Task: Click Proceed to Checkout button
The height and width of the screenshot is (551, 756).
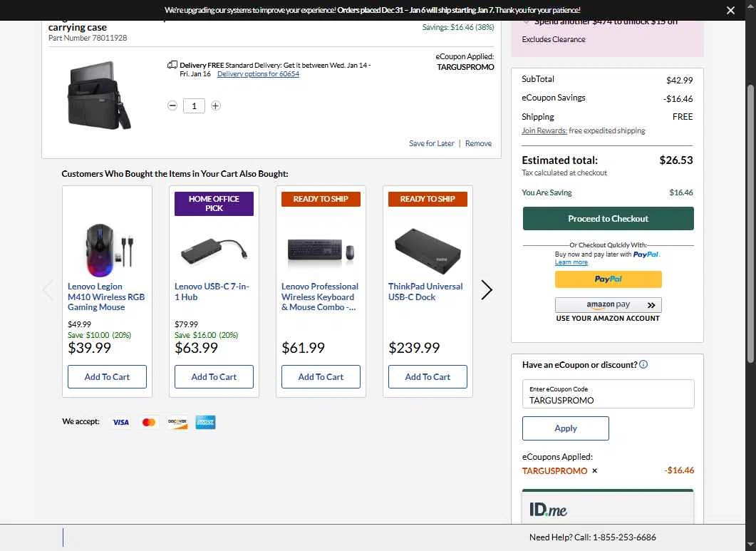Action: [608, 219]
